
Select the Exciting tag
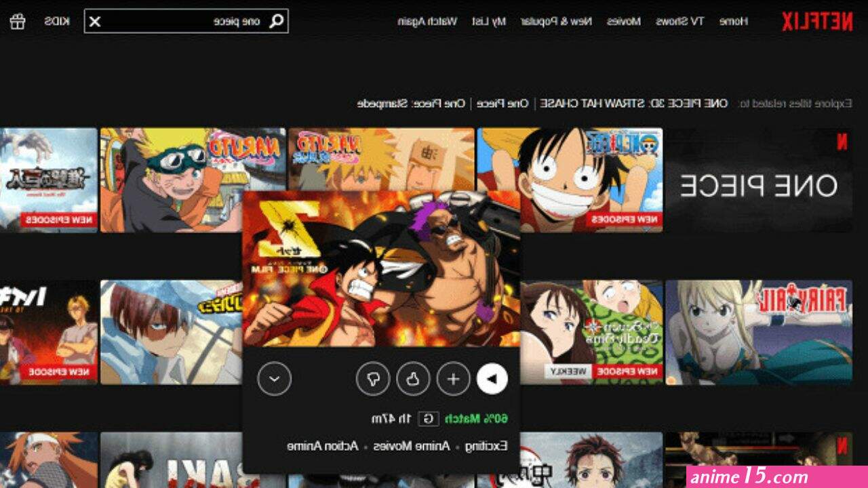coord(486,446)
